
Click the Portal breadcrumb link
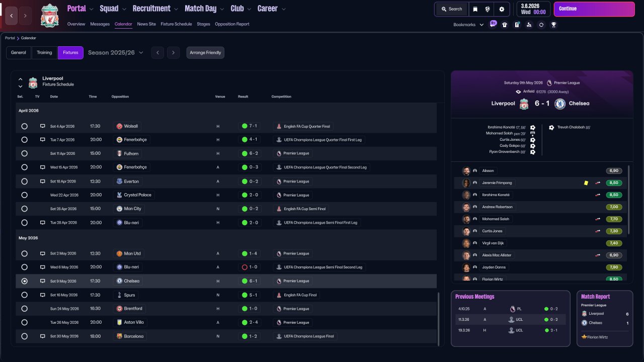10,38
